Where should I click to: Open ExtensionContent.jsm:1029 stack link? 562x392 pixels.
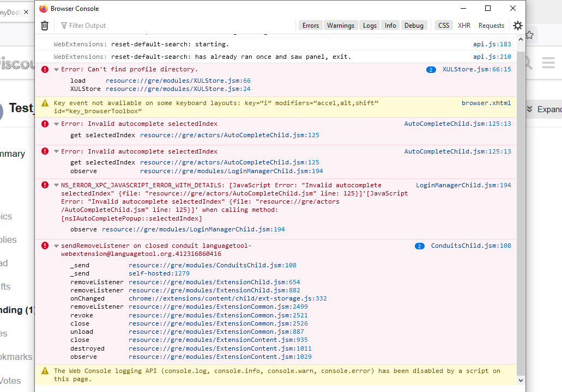220,357
